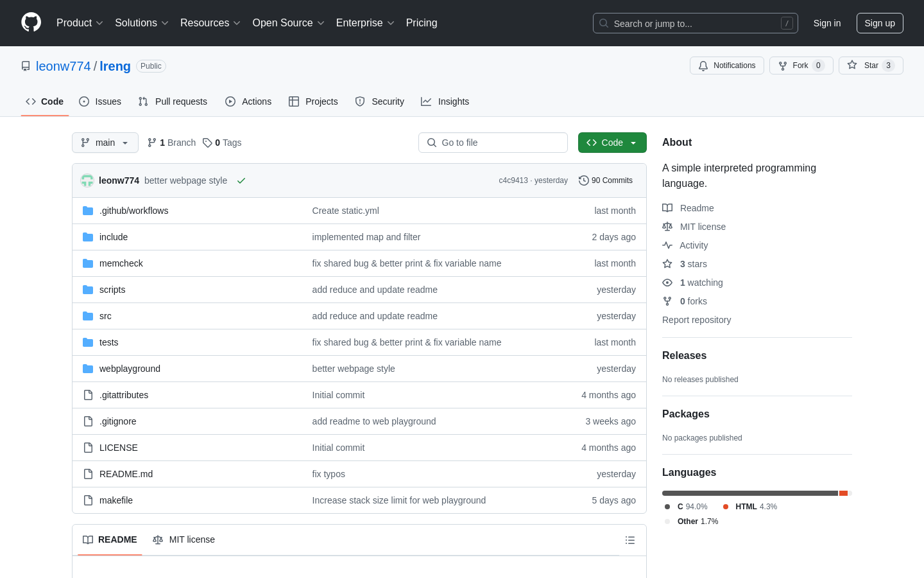Open the memcheck folder

click(121, 263)
